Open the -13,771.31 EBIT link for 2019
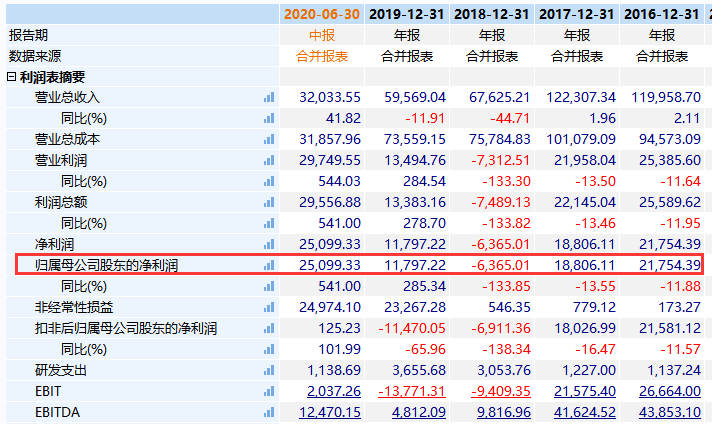This screenshot has height=424, width=712. pos(411,391)
